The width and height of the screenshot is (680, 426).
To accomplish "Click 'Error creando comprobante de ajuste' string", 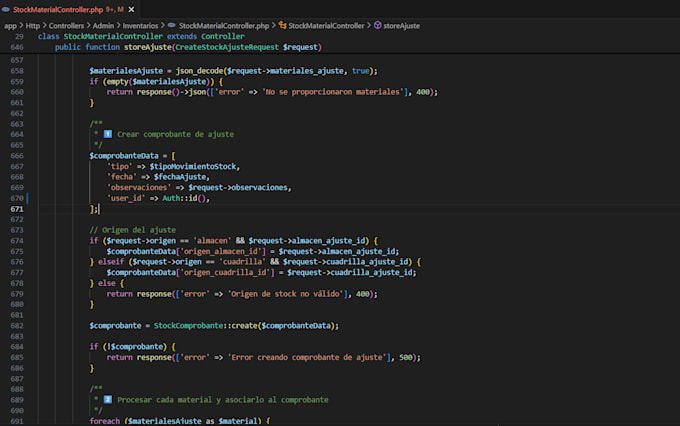I will pyautogui.click(x=307, y=357).
